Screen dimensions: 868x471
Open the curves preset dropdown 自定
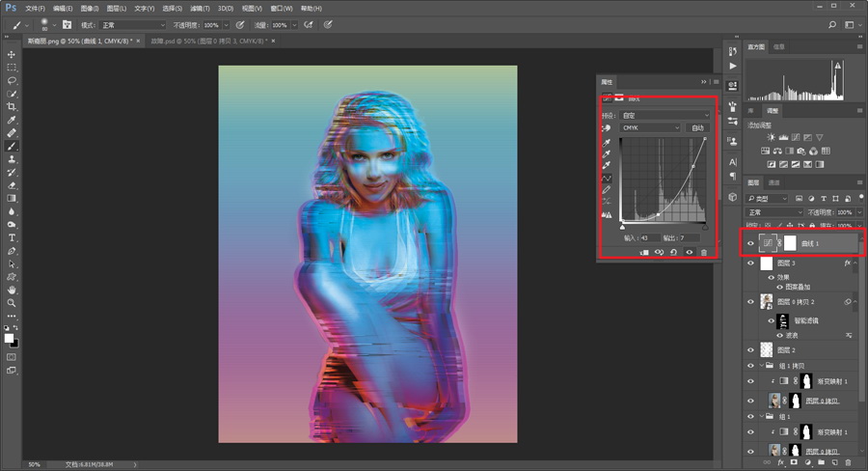tap(665, 115)
